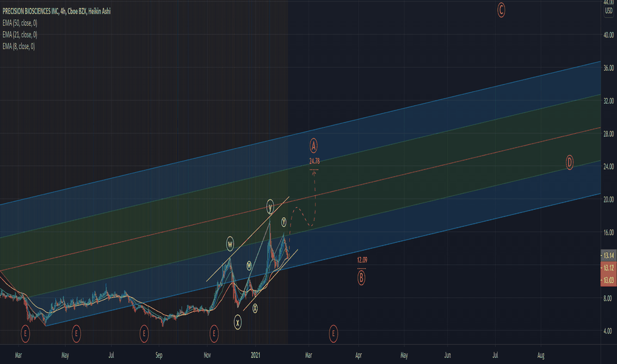Click the Nov label on the time axis
The image size is (617, 364).
click(x=207, y=355)
